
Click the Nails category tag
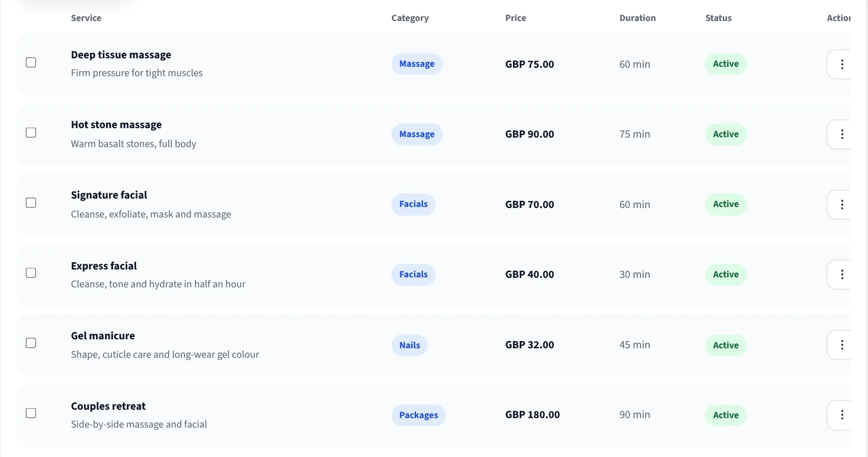coord(409,345)
